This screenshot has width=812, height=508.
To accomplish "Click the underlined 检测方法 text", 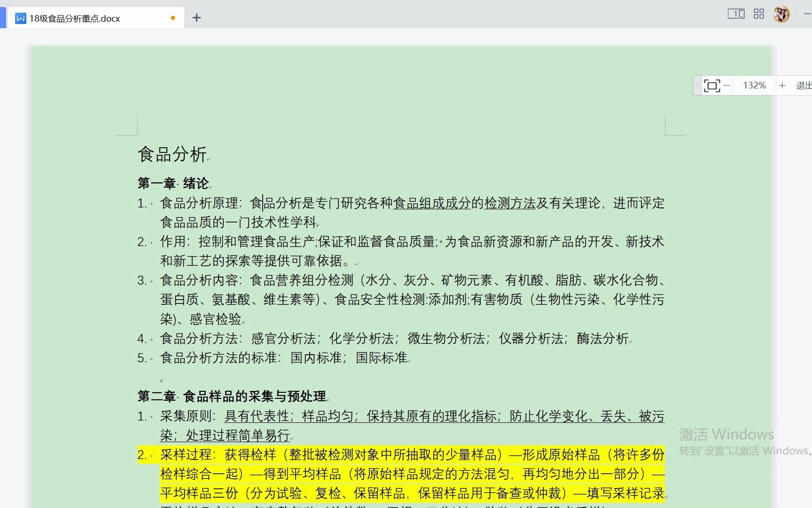I will tap(510, 203).
